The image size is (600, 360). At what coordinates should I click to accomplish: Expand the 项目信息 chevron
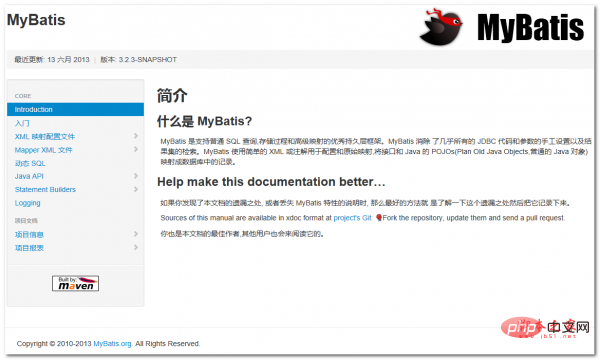click(136, 234)
